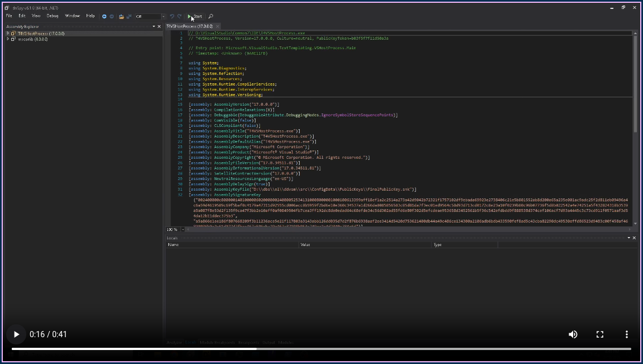643x364 pixels.
Task: Close the Locals panel
Action: [x=634, y=238]
